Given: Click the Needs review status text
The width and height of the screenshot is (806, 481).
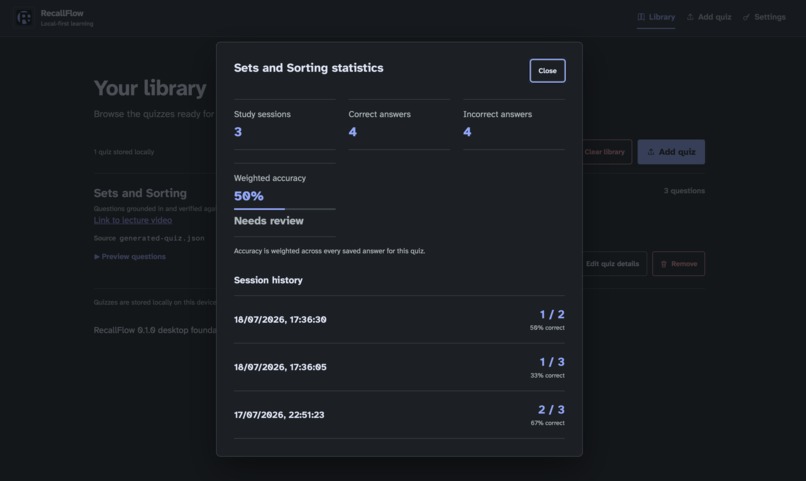Looking at the screenshot, I should pyautogui.click(x=269, y=221).
